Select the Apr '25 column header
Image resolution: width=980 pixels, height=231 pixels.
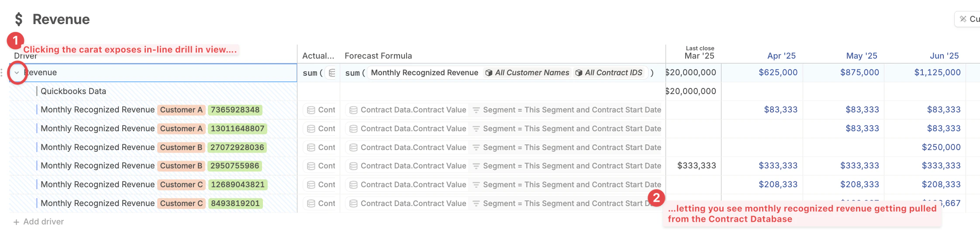781,56
